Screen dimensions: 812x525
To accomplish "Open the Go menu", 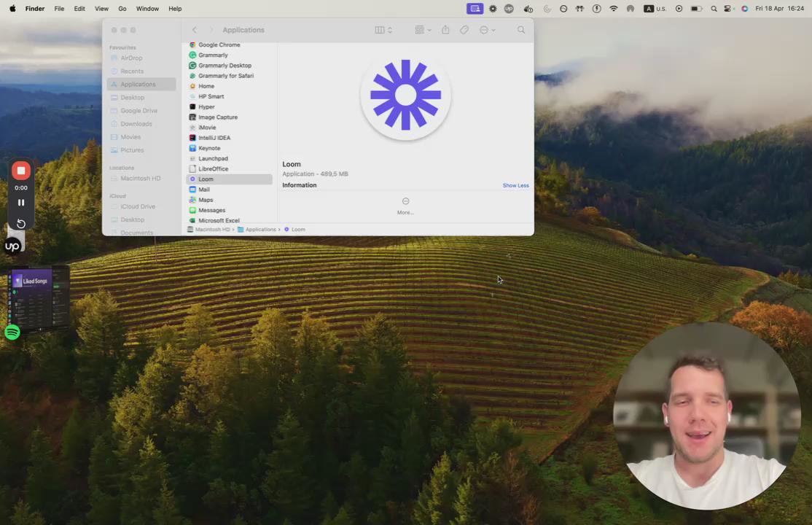I will (x=122, y=8).
